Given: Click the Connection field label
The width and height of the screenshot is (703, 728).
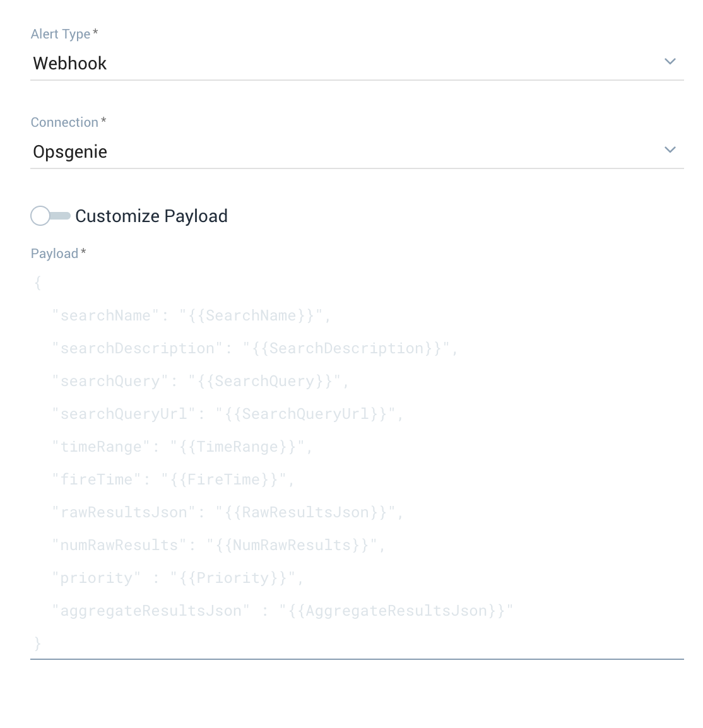Looking at the screenshot, I should coord(63,122).
